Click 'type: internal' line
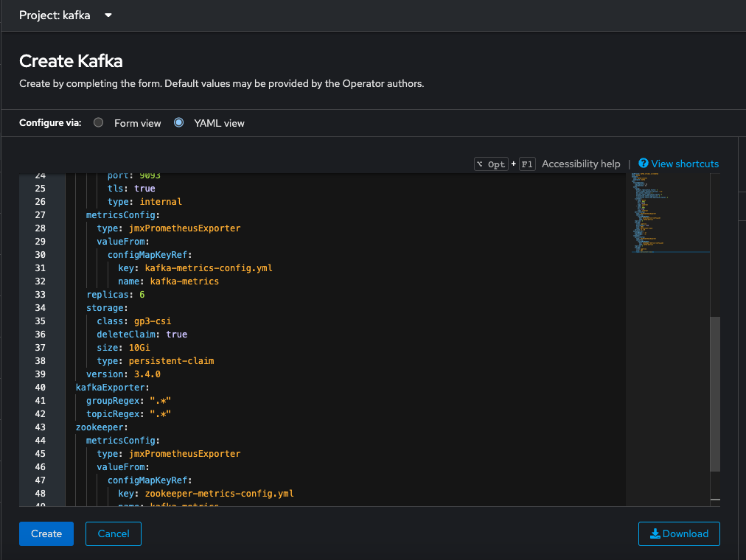 [x=144, y=202]
